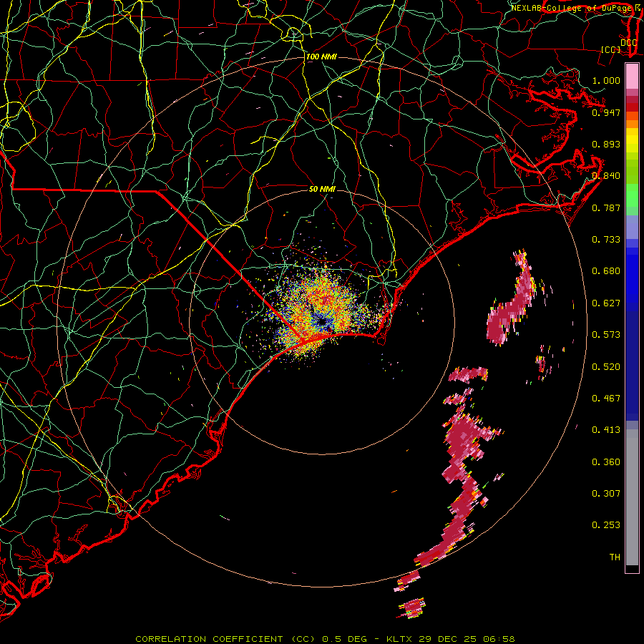Click the 'TH' threshold label
This screenshot has height=644, width=644.
point(615,557)
